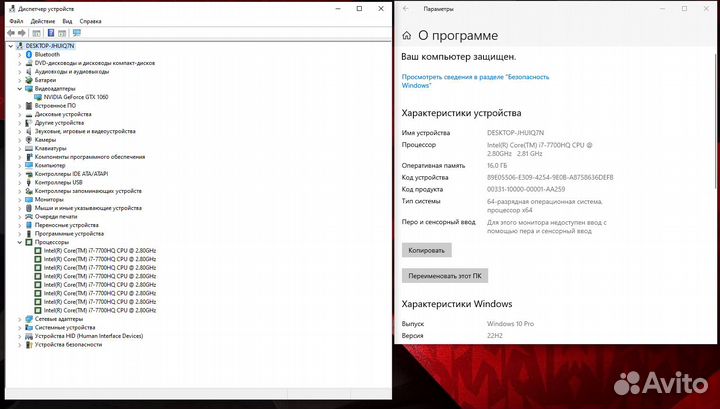Image resolution: width=720 pixels, height=409 pixels.
Task: Expand Контроллеры запоминающих устройств category
Action: (x=20, y=191)
